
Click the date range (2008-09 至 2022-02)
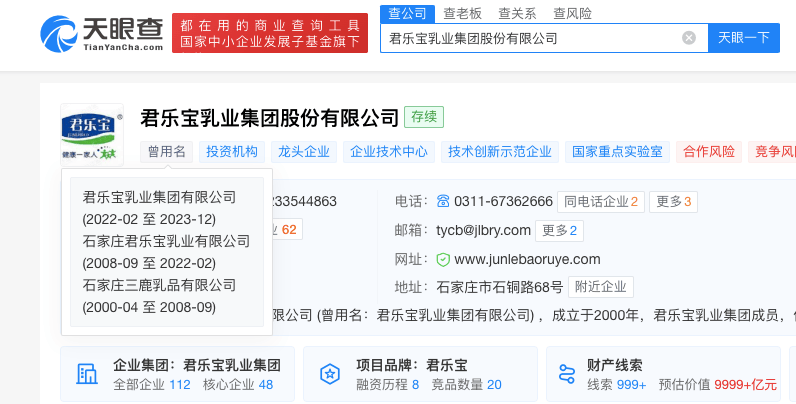click(x=149, y=263)
